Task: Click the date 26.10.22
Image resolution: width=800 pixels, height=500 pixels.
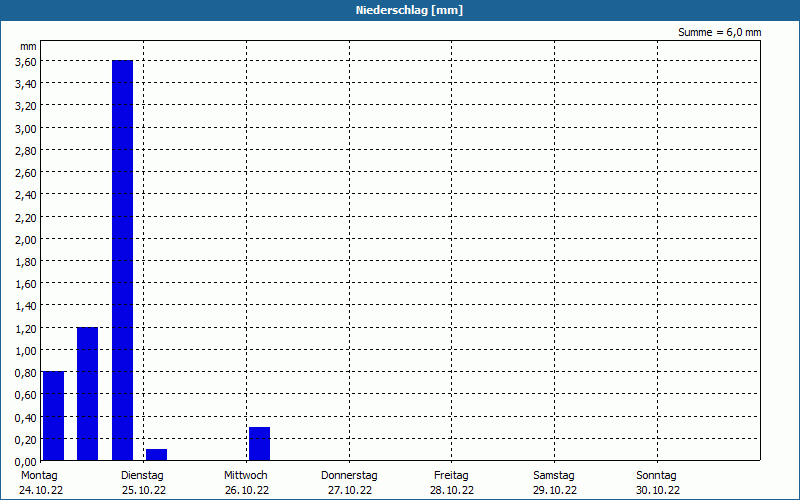Action: point(246,490)
